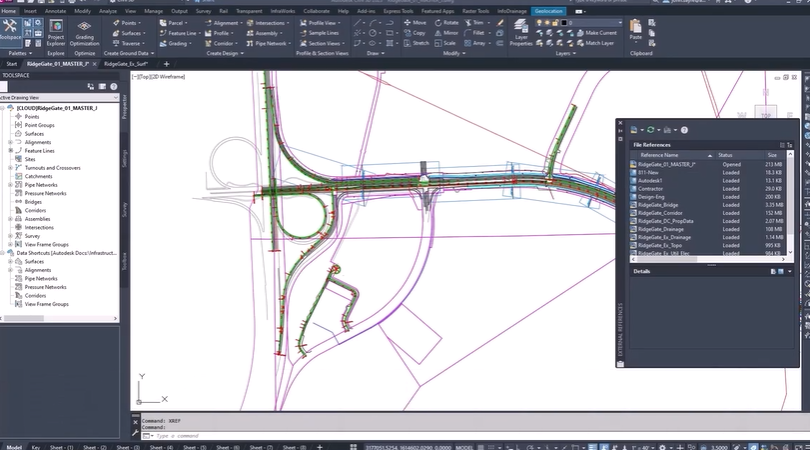Open the Start tab
The width and height of the screenshot is (810, 450).
pos(11,64)
